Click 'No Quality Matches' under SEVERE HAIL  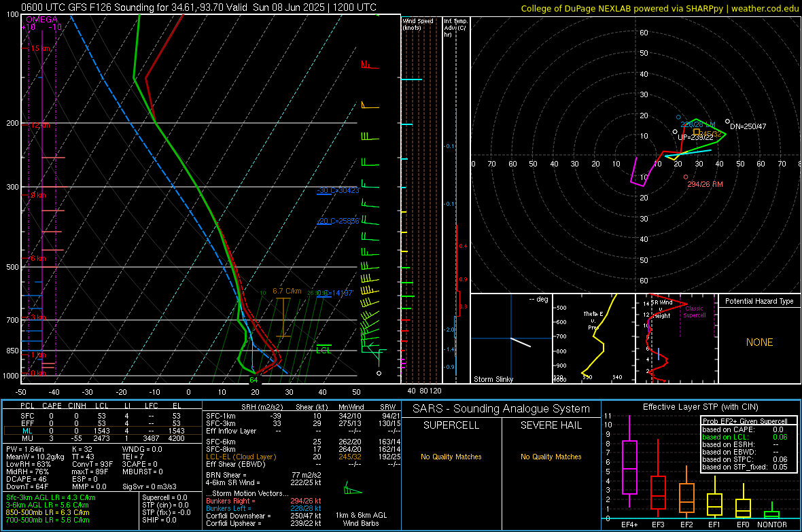tap(551, 457)
